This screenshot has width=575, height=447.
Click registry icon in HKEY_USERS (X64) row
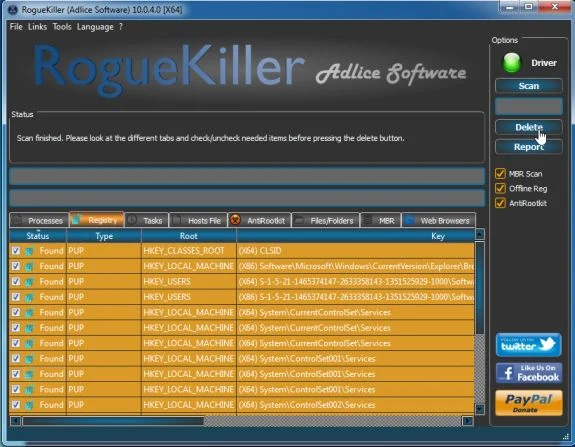tap(29, 282)
